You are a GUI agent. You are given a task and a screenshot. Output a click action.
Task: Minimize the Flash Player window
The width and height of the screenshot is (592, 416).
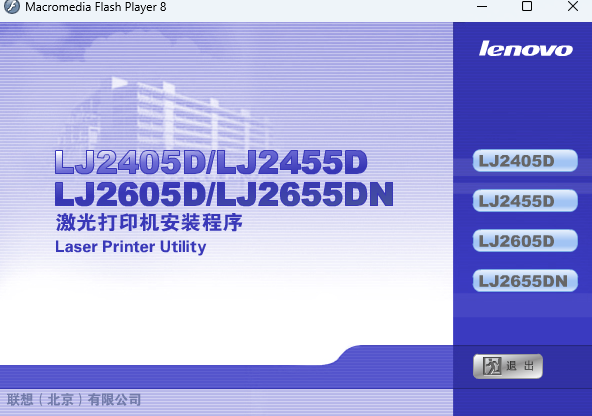coord(482,7)
